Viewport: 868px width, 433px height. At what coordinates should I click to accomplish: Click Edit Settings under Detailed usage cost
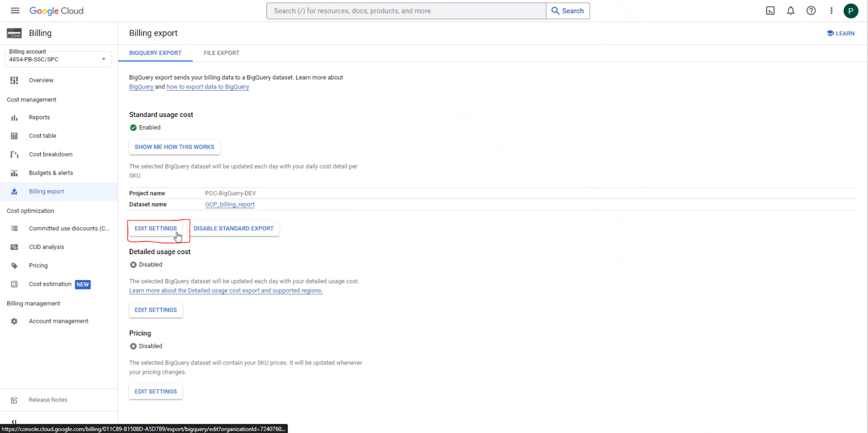pos(156,310)
